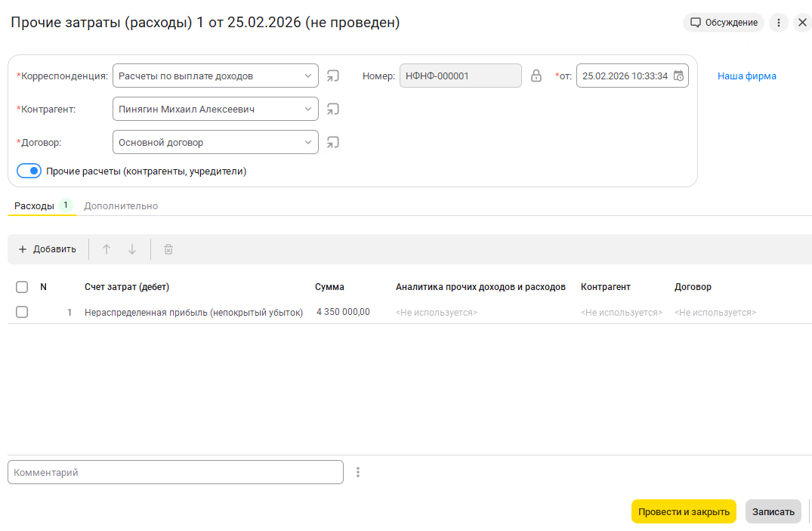
Task: Expand the Договор dropdown list
Action: pyautogui.click(x=307, y=142)
